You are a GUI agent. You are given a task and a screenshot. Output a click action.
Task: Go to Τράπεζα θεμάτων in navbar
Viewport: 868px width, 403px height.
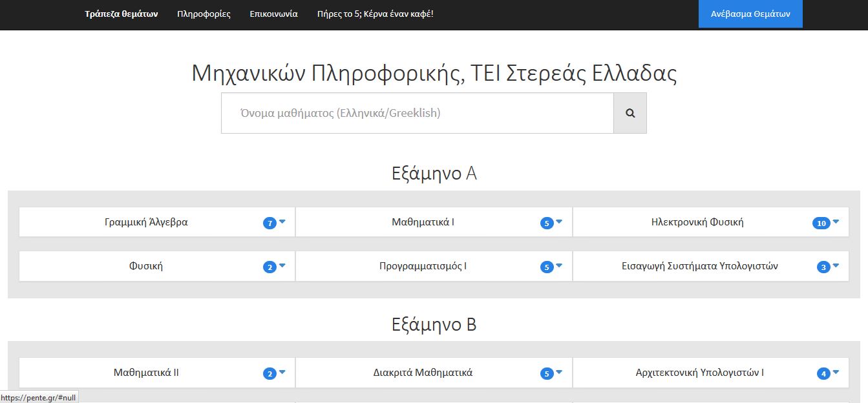[x=121, y=14]
